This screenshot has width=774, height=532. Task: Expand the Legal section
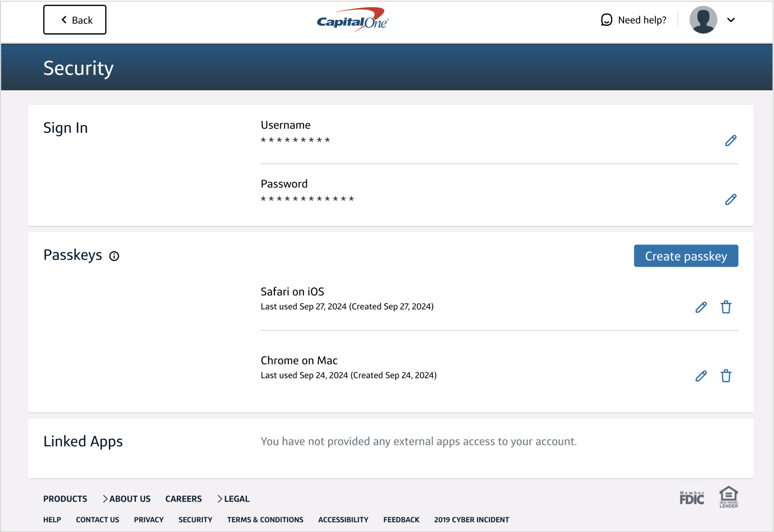234,499
